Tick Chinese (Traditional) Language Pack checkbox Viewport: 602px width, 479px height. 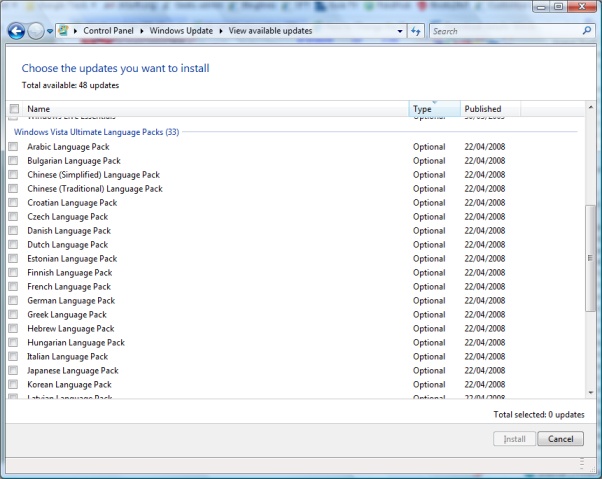[x=13, y=188]
